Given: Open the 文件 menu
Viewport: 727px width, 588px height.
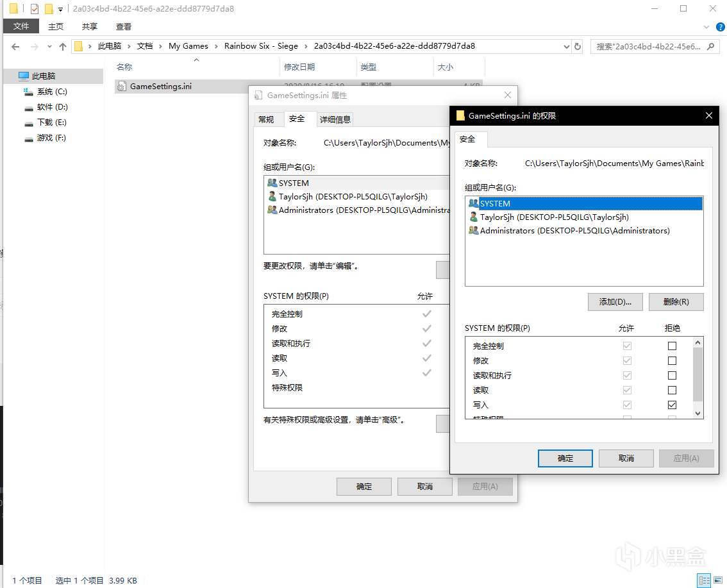Looking at the screenshot, I should [21, 26].
